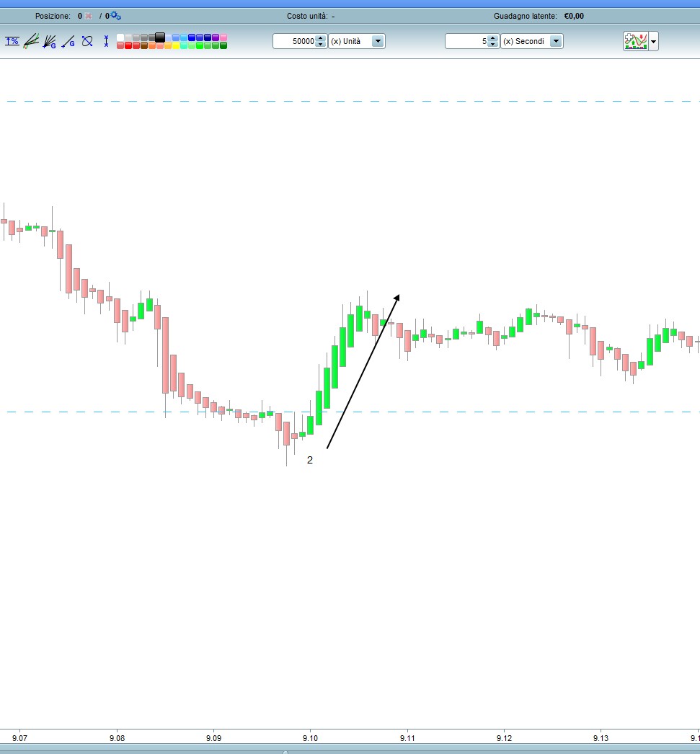Open the (x) Unità dropdown
This screenshot has width=700, height=754.
(x=357, y=41)
